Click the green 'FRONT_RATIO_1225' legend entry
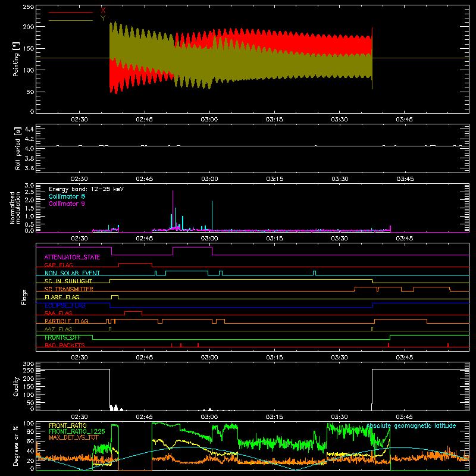Viewport: 476px width, 476px height. (77, 431)
